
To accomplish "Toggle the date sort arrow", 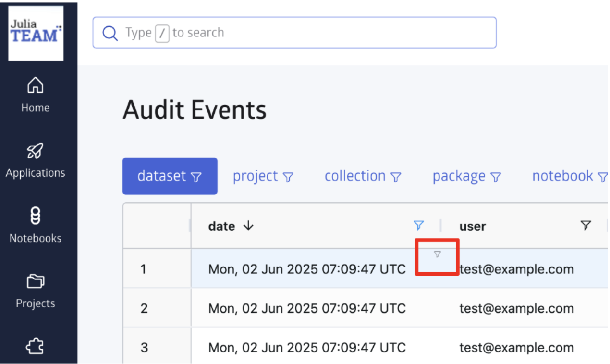I will coord(248,226).
